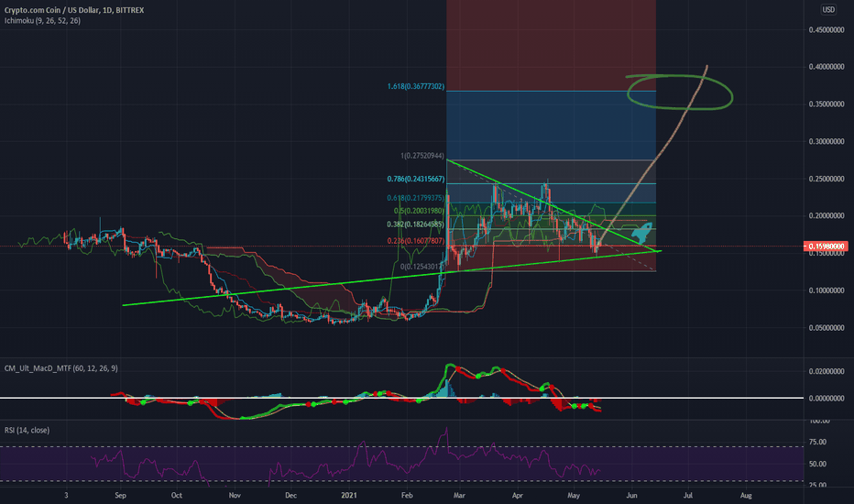
Task: Click the blue rocket icon on chart
Action: (642, 233)
